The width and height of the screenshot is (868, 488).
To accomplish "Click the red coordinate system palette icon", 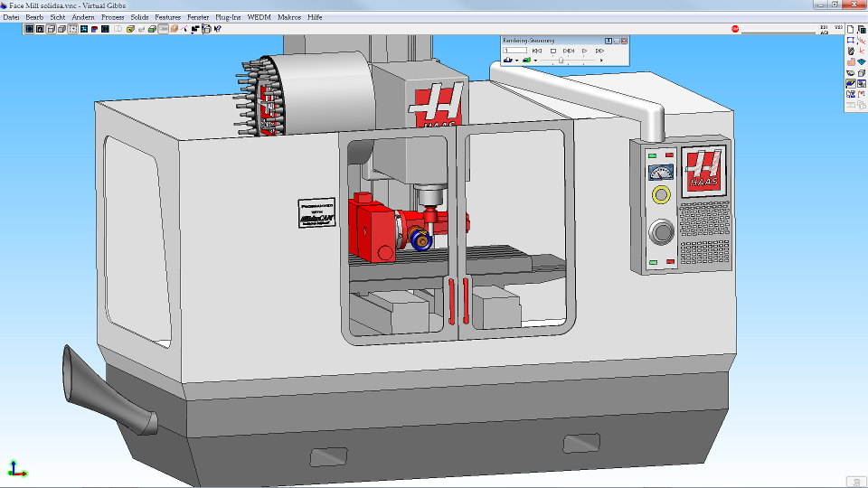I will [x=862, y=51].
